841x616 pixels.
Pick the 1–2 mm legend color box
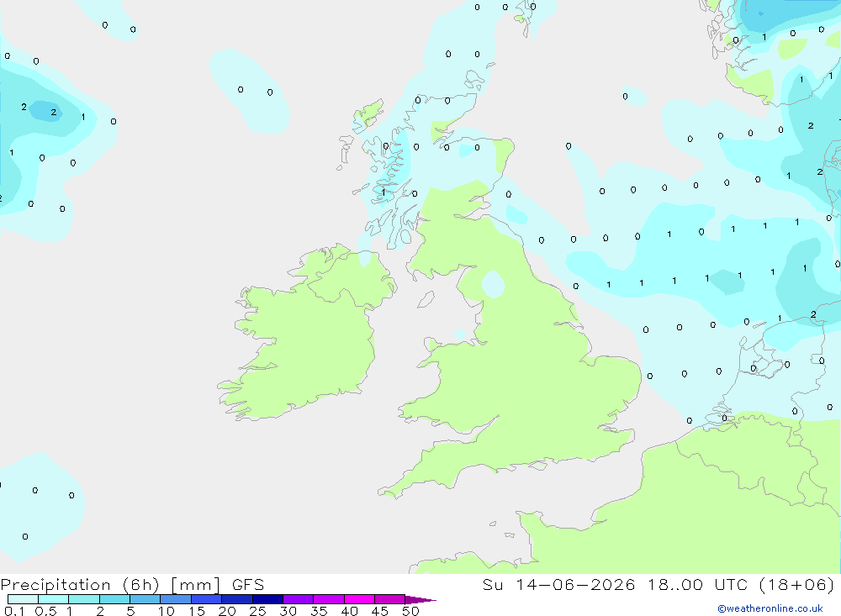(83, 599)
